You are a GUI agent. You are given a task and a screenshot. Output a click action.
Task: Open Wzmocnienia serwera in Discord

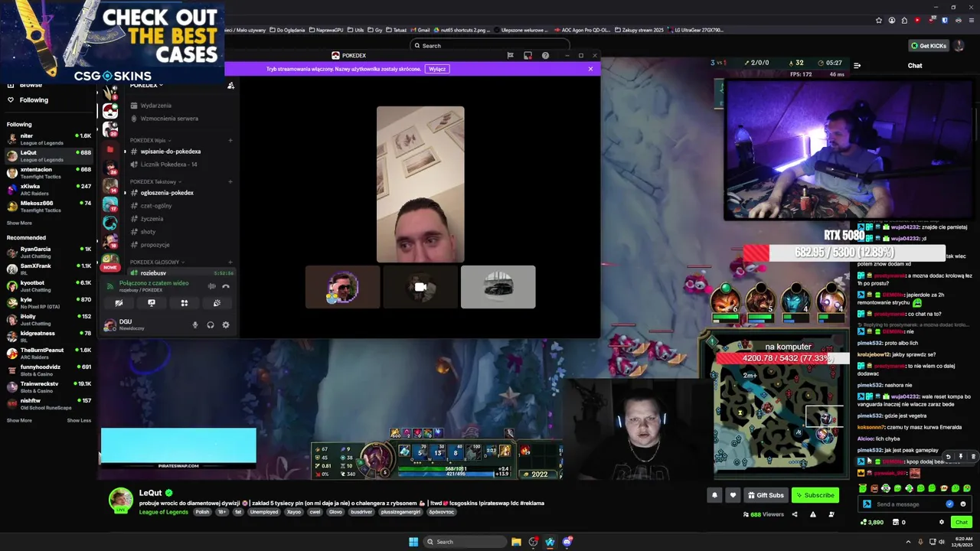point(164,119)
